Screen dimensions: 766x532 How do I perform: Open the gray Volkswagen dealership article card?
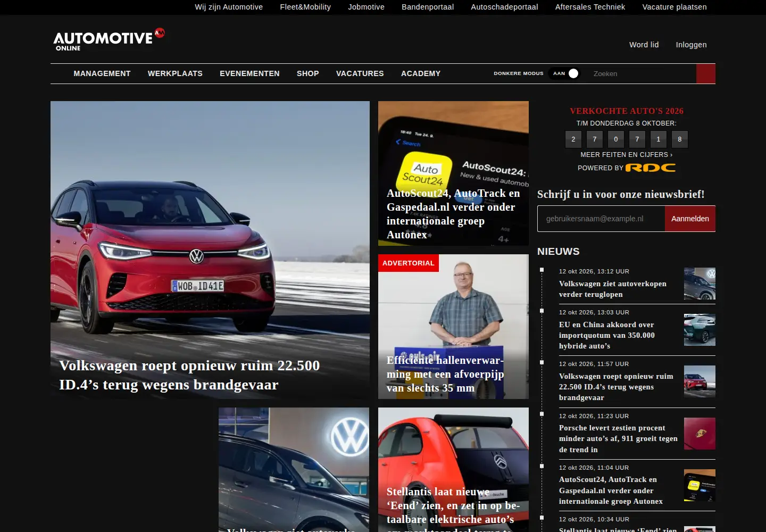(x=294, y=470)
